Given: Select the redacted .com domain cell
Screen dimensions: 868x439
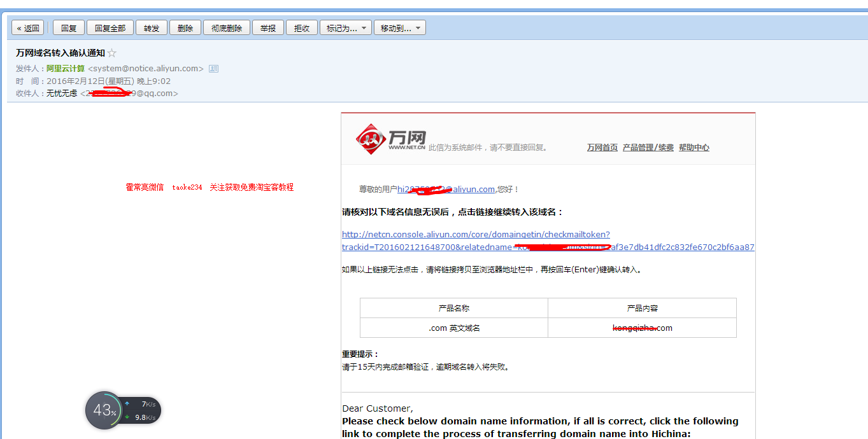Looking at the screenshot, I should 643,328.
